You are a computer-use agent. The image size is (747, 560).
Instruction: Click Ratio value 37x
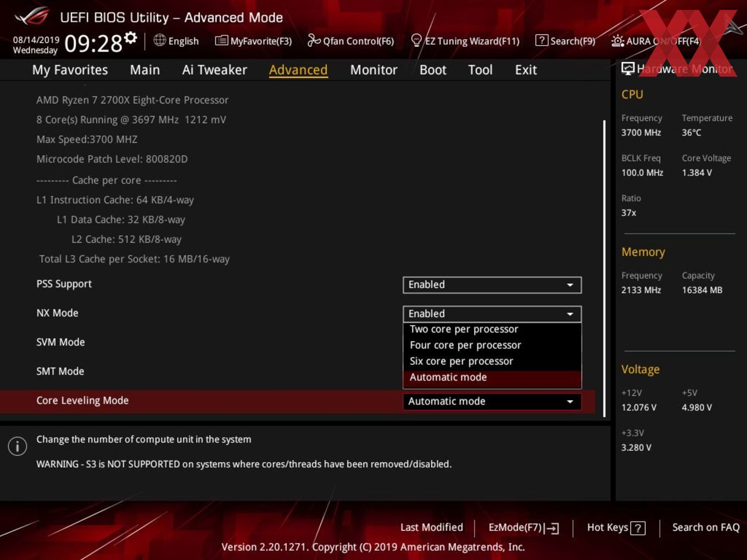629,212
